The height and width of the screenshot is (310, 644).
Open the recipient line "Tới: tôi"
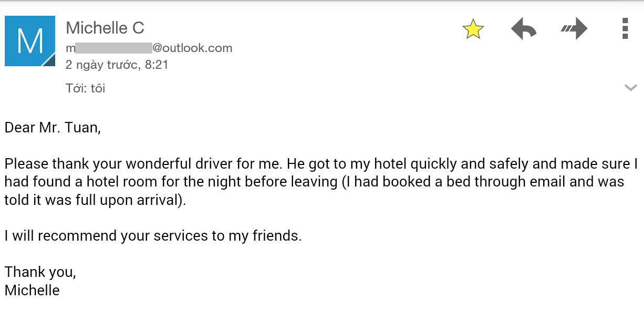pos(85,88)
